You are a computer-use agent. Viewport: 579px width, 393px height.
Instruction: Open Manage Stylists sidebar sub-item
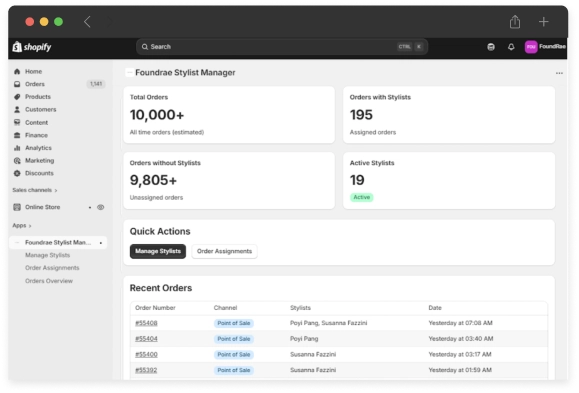[47, 255]
